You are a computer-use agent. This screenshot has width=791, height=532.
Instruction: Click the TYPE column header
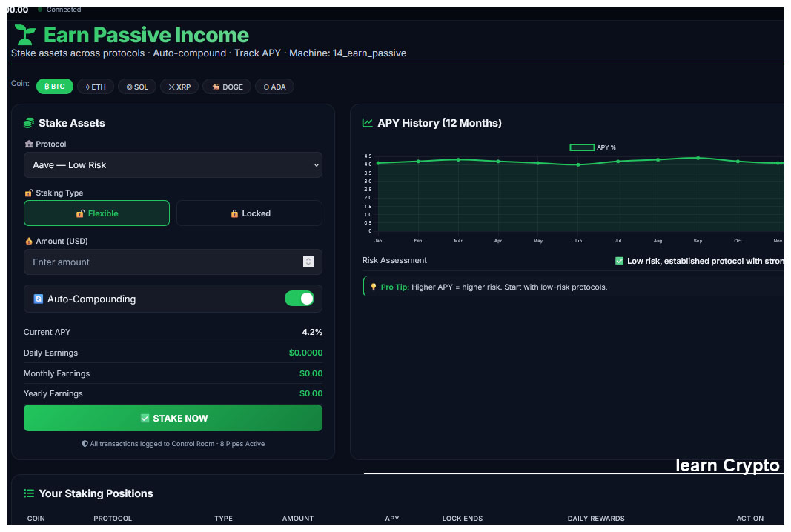(x=223, y=519)
